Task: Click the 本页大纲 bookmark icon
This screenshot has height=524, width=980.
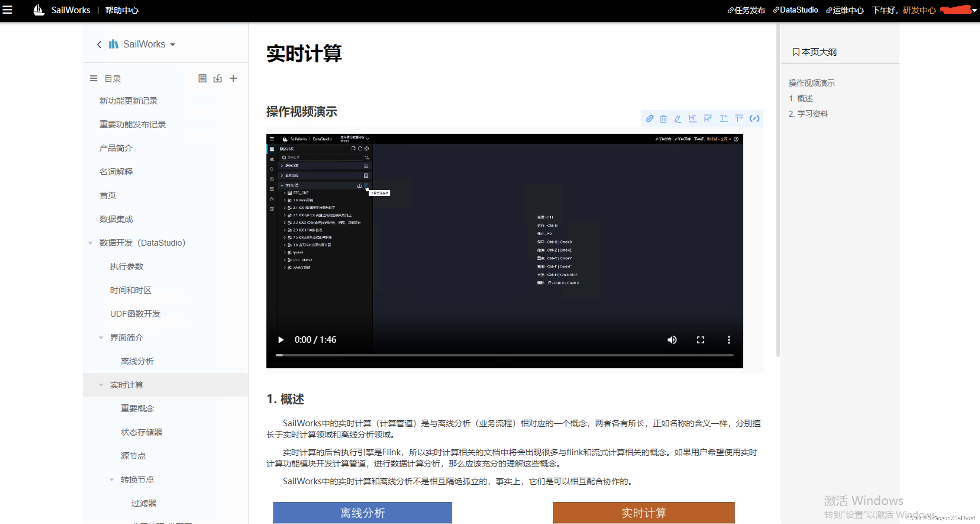Action: 795,52
